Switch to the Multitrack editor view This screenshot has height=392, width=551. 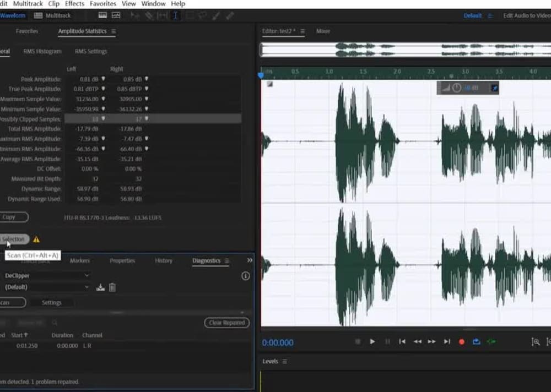pos(53,15)
